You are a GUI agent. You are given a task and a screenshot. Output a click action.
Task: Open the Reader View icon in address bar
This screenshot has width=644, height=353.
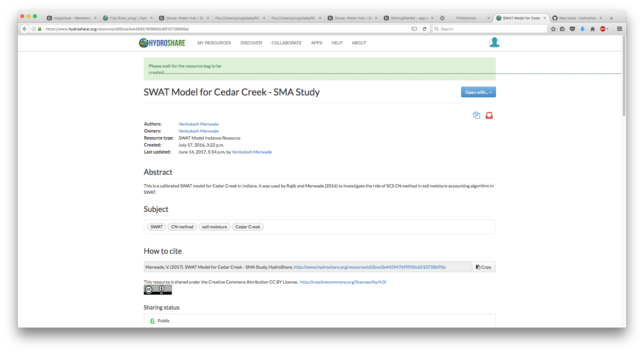(414, 29)
